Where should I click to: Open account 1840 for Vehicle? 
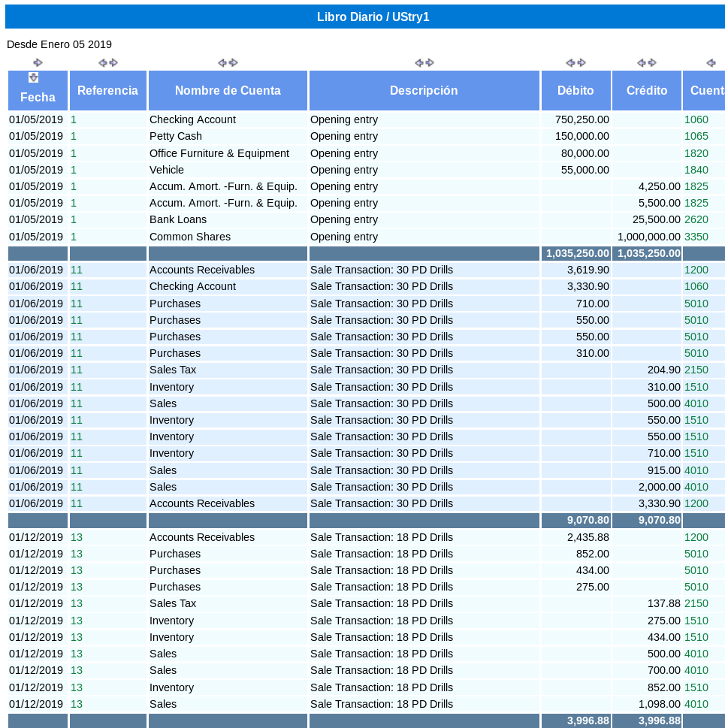(x=696, y=170)
